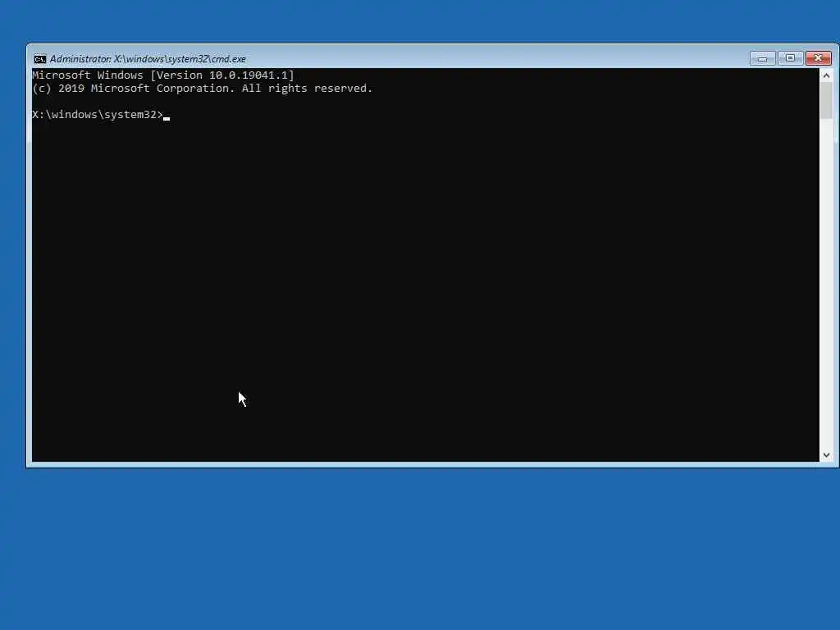Click the scrollbar down arrow in cmd window
This screenshot has height=630, width=840.
coord(826,454)
